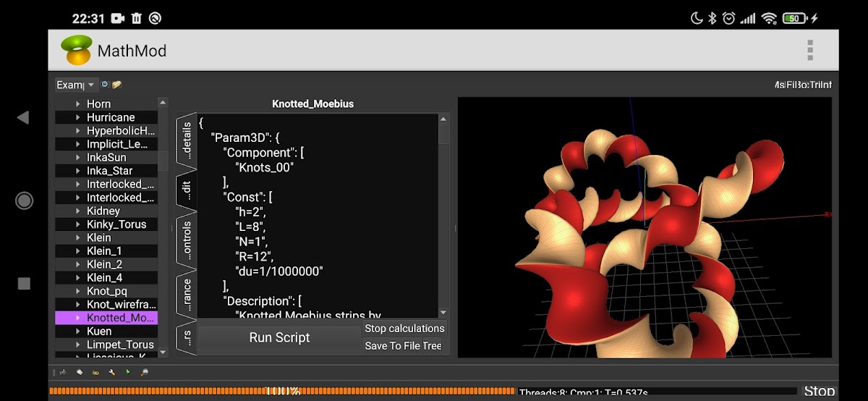This screenshot has width=868, height=401.
Task: Click the Run Script button
Action: 279,338
